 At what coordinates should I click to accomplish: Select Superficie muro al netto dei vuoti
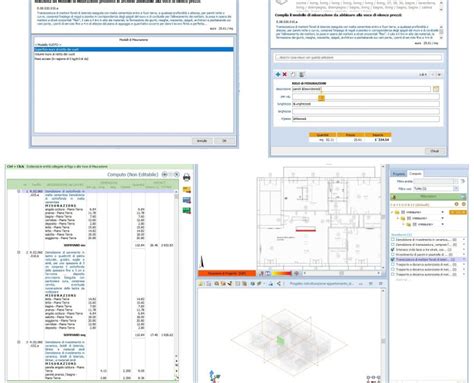134,49
